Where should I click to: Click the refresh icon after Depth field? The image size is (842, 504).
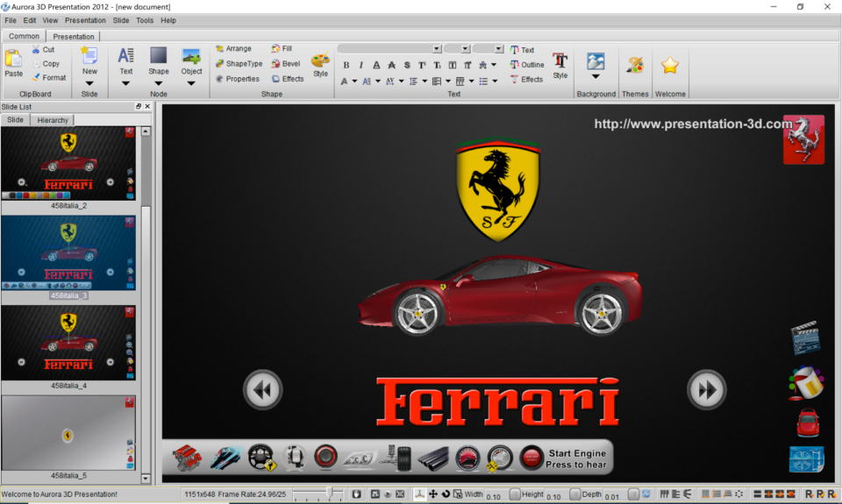pyautogui.click(x=646, y=493)
